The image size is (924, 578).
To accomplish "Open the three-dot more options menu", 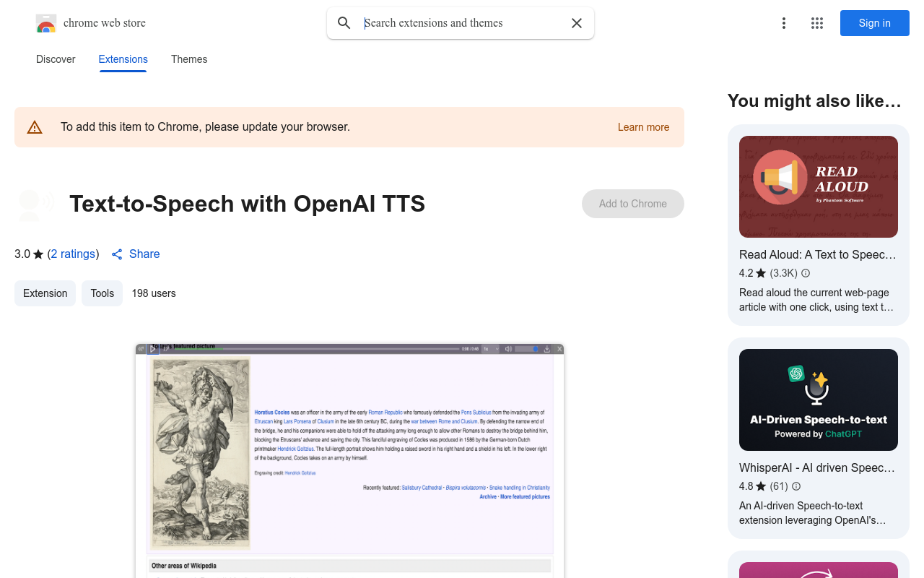I will pos(784,23).
